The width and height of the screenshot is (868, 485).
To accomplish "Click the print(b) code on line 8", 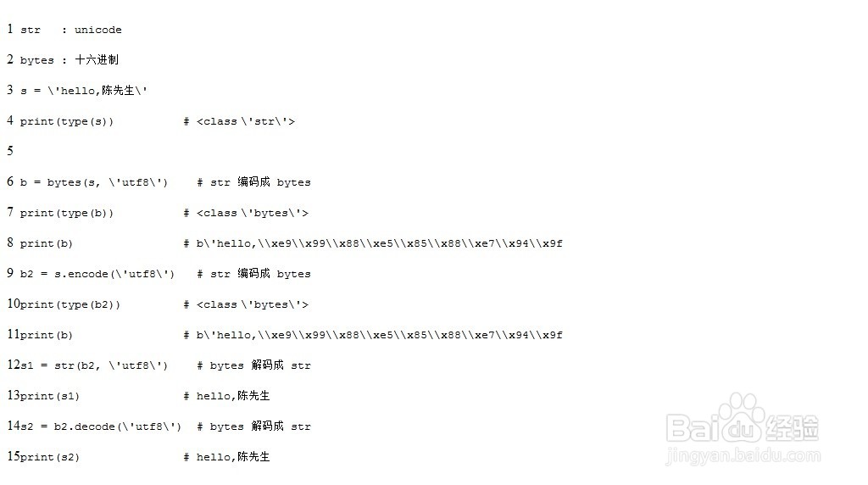I will (47, 244).
